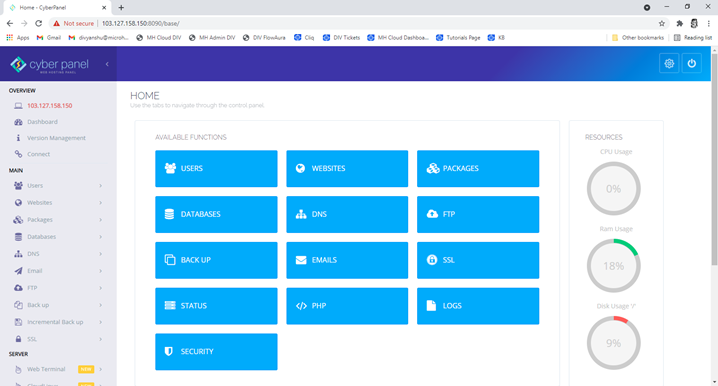Open the Status tile
718x386 pixels.
coord(216,306)
